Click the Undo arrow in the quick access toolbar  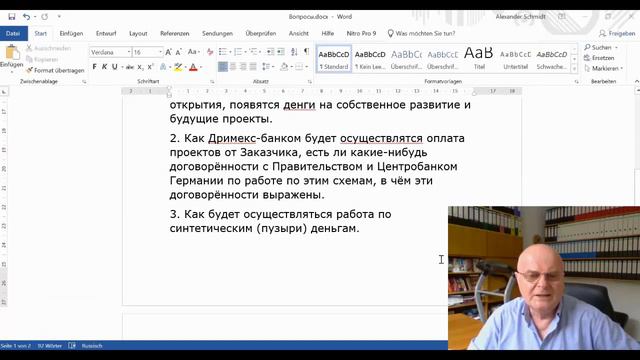click(x=27, y=17)
